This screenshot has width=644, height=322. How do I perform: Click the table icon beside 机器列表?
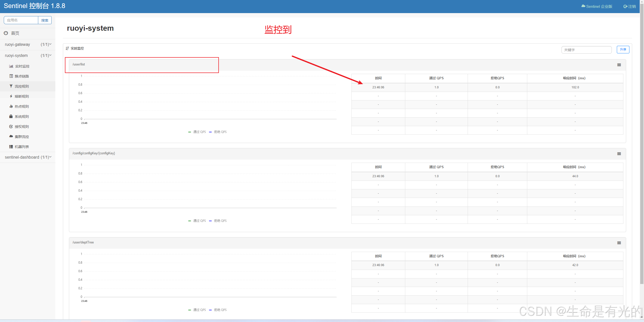(x=11, y=147)
